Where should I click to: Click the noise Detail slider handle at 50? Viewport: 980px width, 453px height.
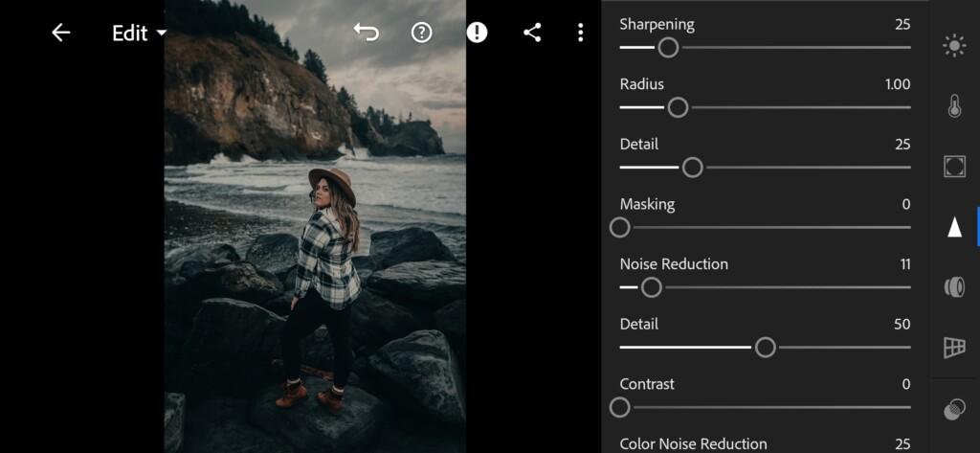(765, 348)
